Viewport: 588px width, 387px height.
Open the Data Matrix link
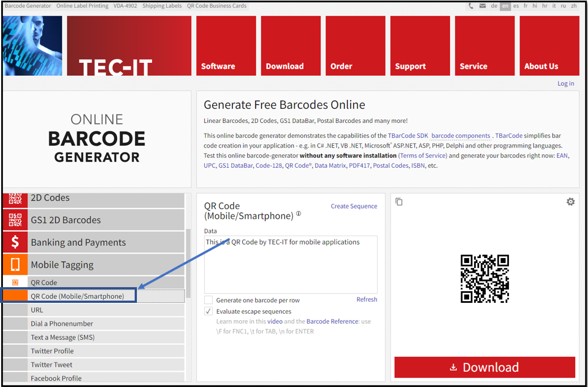[x=330, y=165]
